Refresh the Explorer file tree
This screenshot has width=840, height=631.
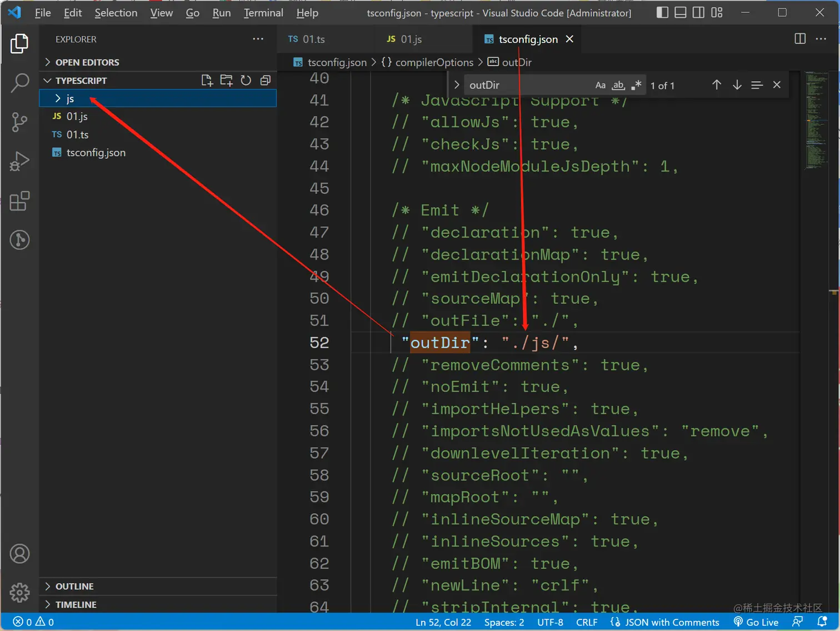click(246, 81)
